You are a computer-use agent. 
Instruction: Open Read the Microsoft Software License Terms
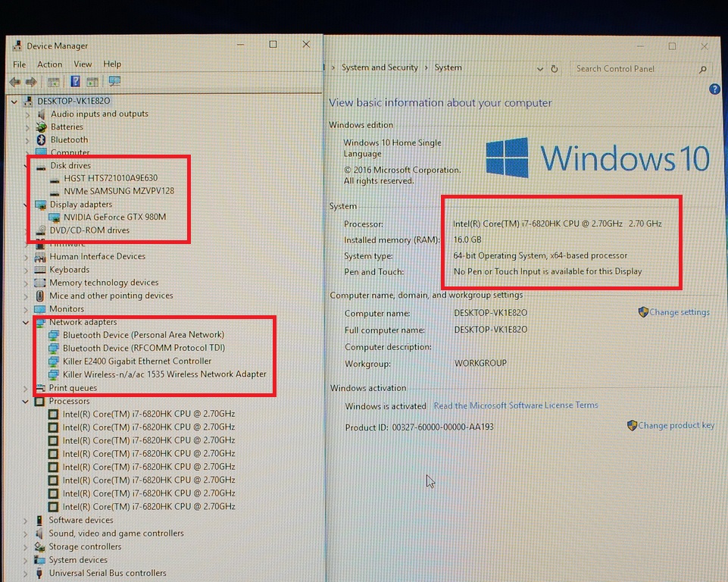pos(516,405)
